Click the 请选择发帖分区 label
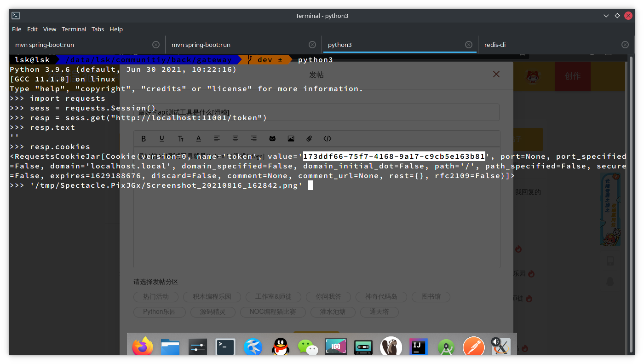This screenshot has width=644, height=364. [155, 282]
